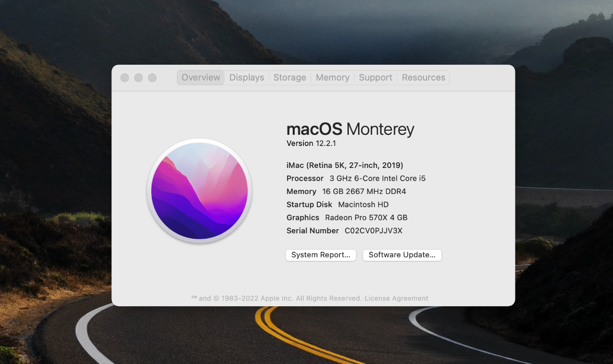Minimize the About This Mac window
Image resolution: width=613 pixels, height=364 pixels.
(x=138, y=78)
